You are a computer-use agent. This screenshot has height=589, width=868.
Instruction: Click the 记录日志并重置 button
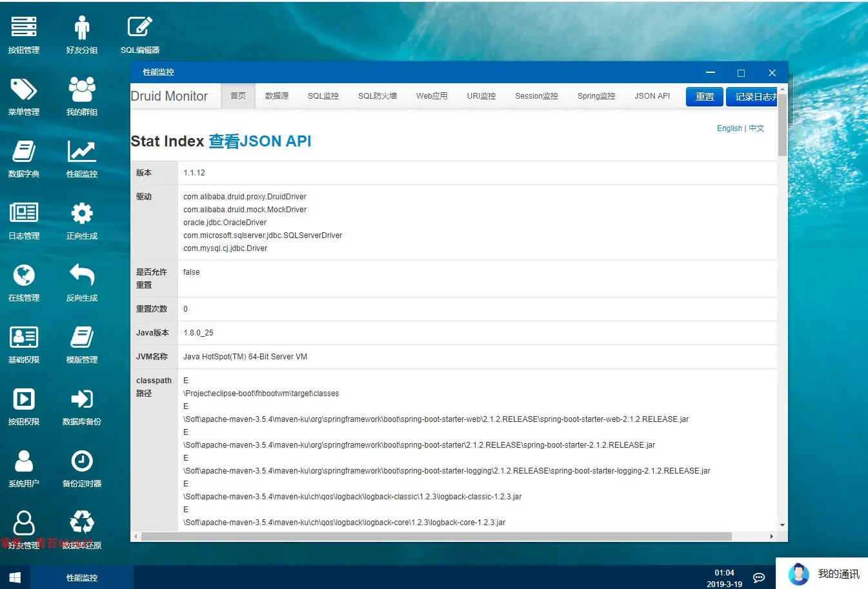[x=752, y=97]
